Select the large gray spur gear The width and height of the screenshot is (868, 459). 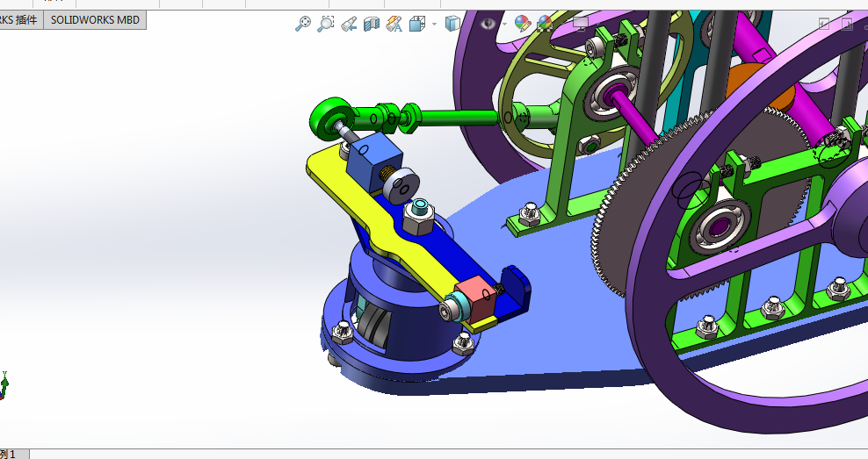coord(637,221)
